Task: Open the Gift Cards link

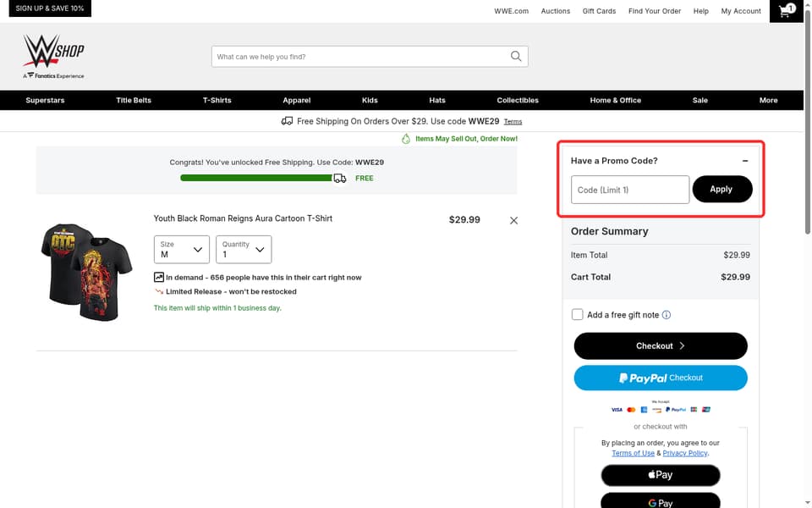Action: [x=599, y=11]
